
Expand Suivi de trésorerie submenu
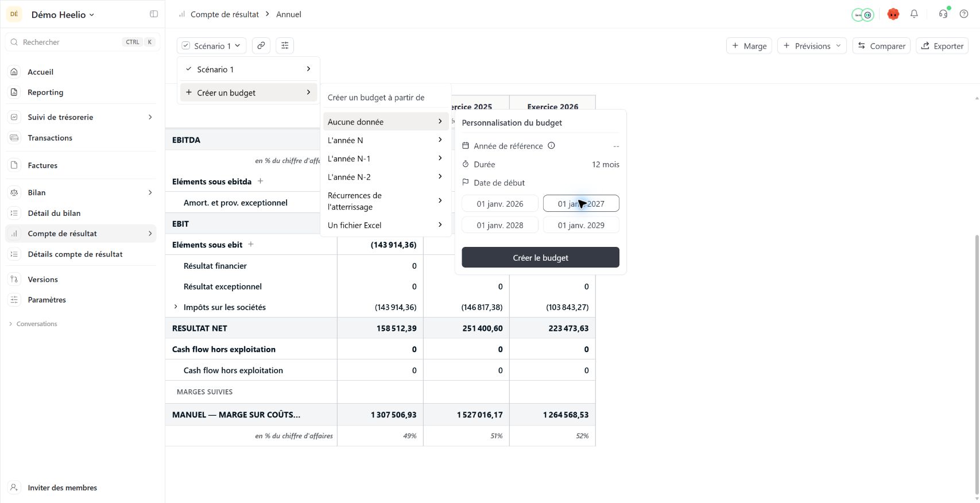click(x=150, y=117)
